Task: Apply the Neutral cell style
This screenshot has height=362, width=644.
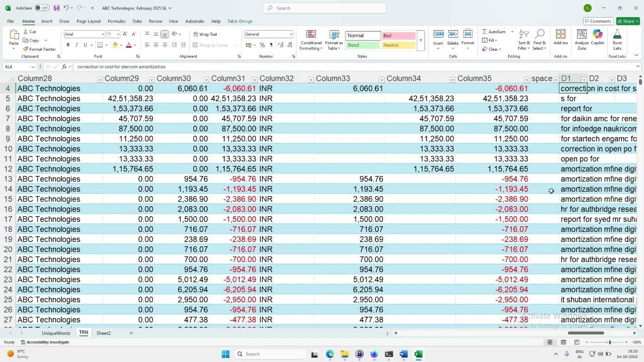Action: pos(398,45)
